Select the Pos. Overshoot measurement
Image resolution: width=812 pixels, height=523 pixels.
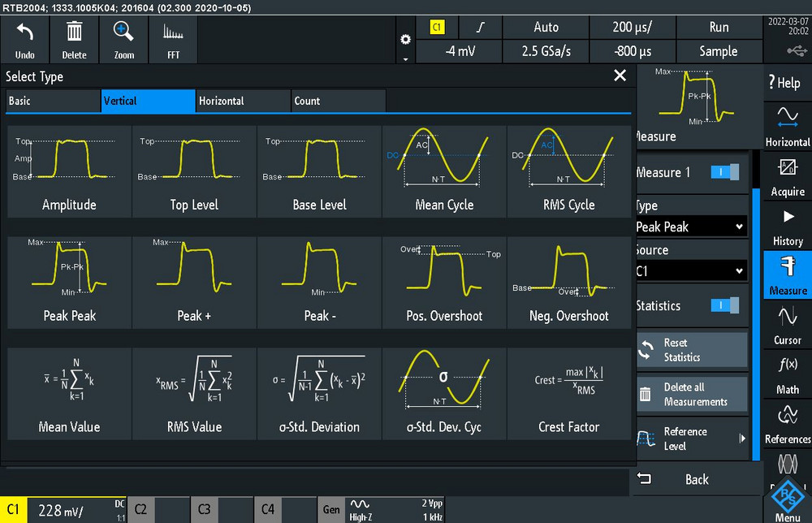click(444, 283)
